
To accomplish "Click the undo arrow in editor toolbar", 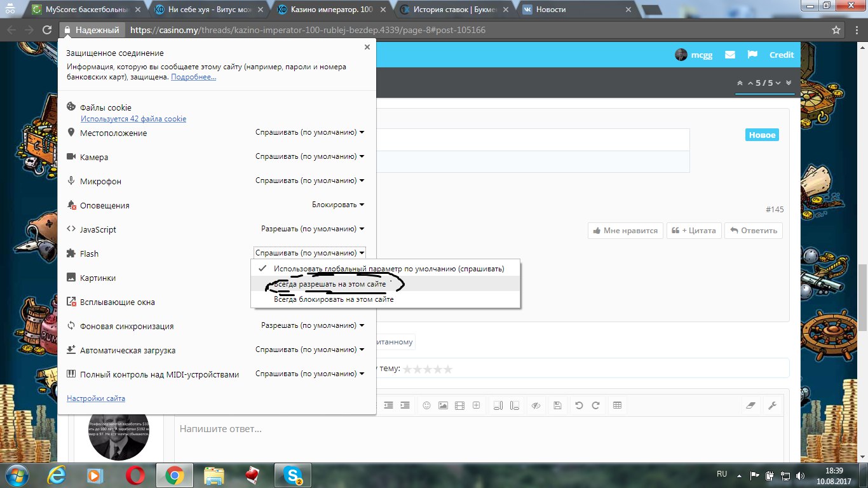I will (579, 405).
